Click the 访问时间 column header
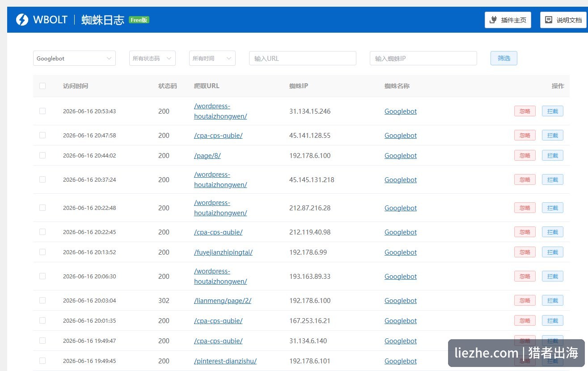 pos(76,86)
